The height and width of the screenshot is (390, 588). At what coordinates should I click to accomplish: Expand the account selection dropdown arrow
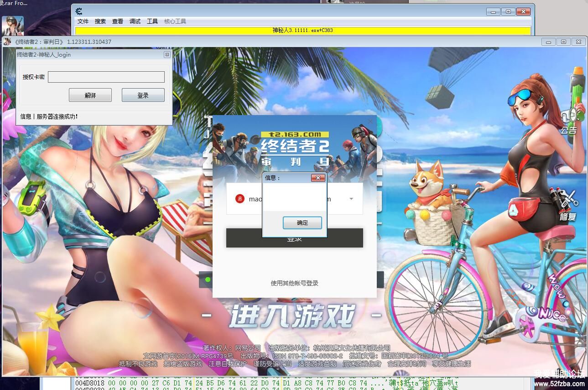click(351, 199)
